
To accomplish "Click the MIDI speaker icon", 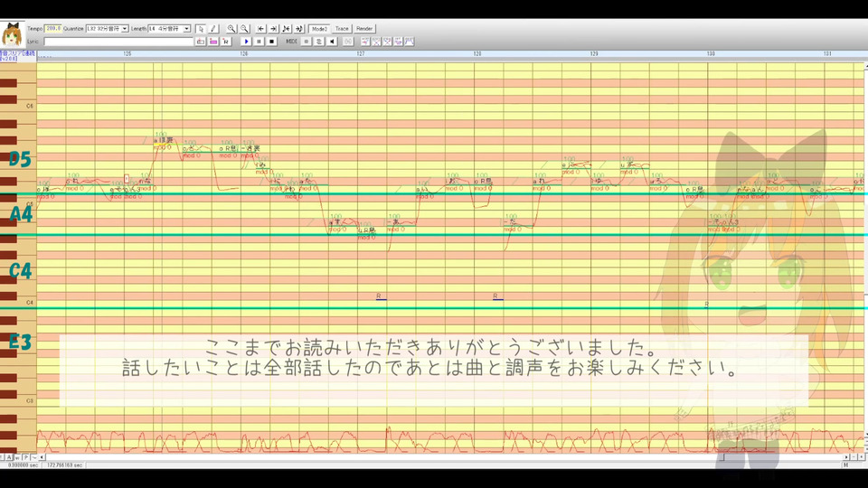I will [332, 42].
